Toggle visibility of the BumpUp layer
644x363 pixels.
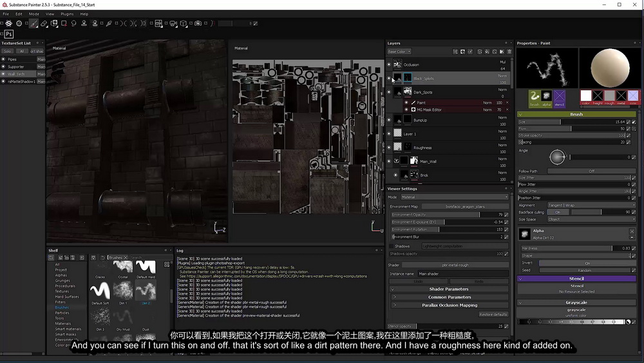click(x=389, y=120)
